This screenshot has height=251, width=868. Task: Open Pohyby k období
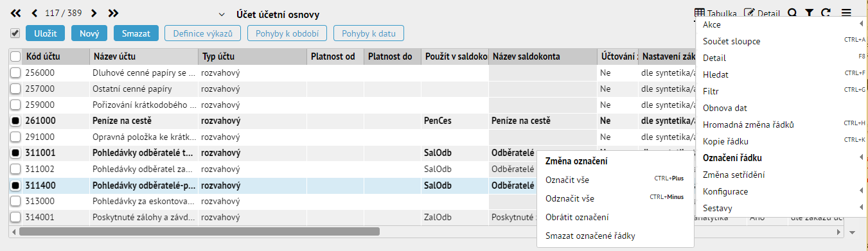tap(287, 33)
